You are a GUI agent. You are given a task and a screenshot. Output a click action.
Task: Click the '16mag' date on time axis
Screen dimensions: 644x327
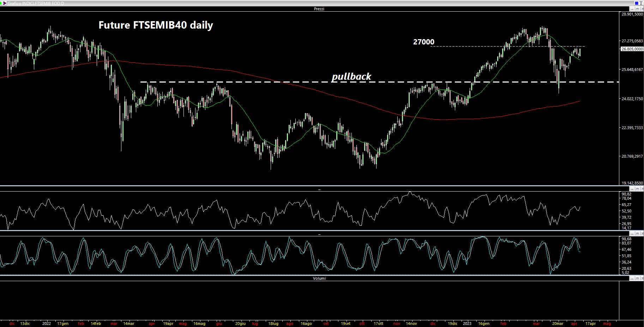[x=199, y=323]
